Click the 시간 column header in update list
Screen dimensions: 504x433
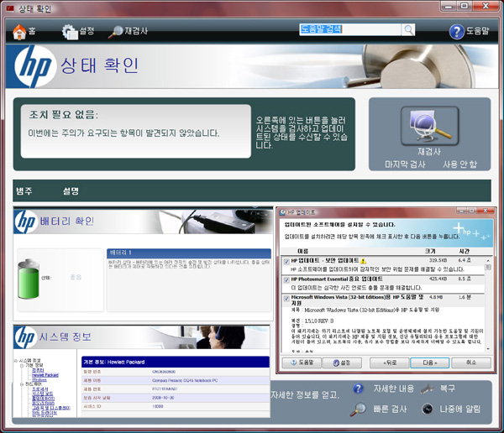(465, 251)
